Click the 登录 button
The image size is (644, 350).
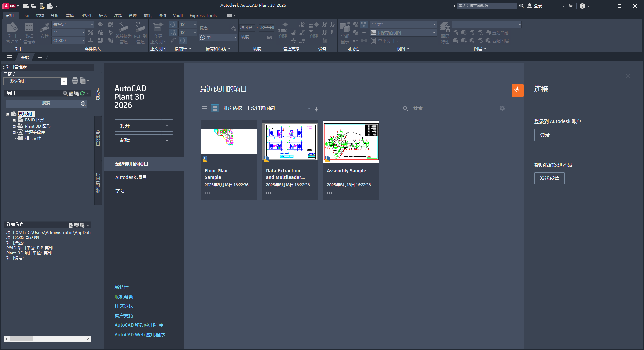[545, 135]
